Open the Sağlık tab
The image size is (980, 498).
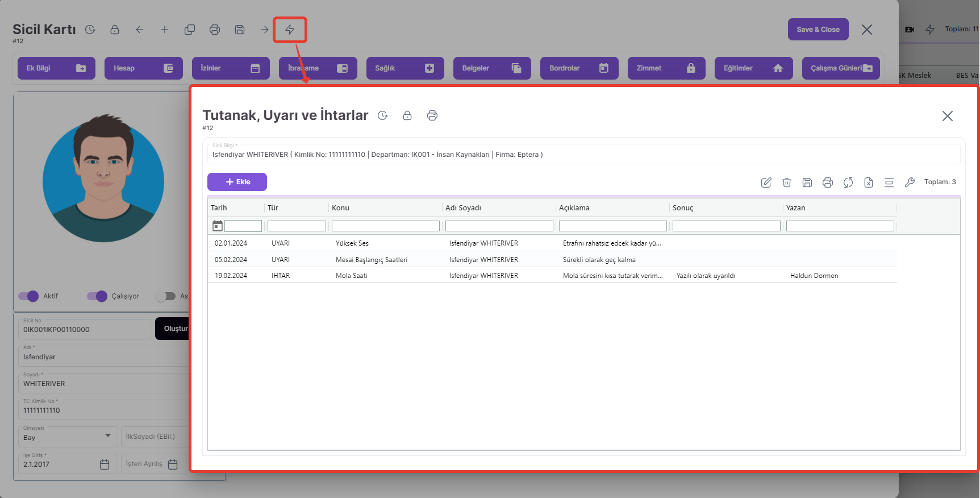click(404, 68)
